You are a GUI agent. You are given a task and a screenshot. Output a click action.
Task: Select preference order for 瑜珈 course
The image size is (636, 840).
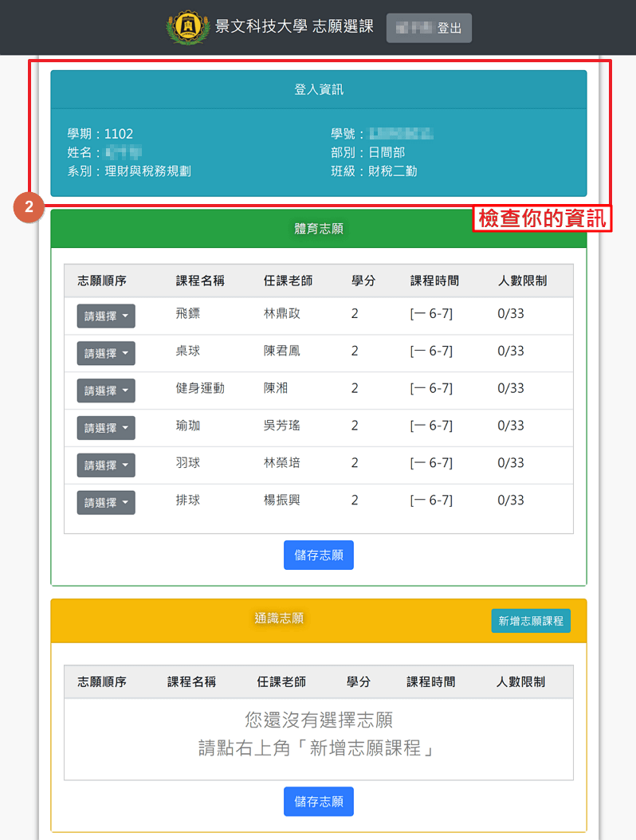[106, 428]
